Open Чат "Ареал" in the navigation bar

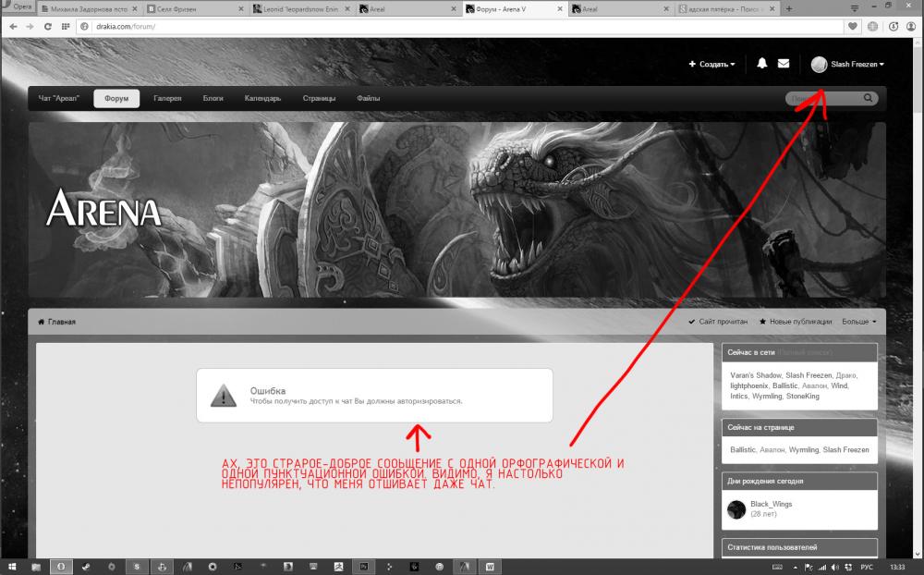pos(58,99)
